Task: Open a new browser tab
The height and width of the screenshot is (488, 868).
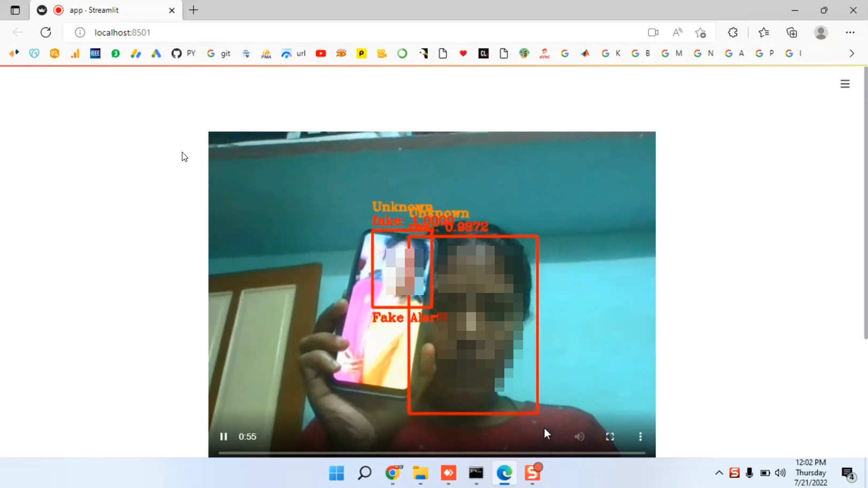Action: coord(193,10)
